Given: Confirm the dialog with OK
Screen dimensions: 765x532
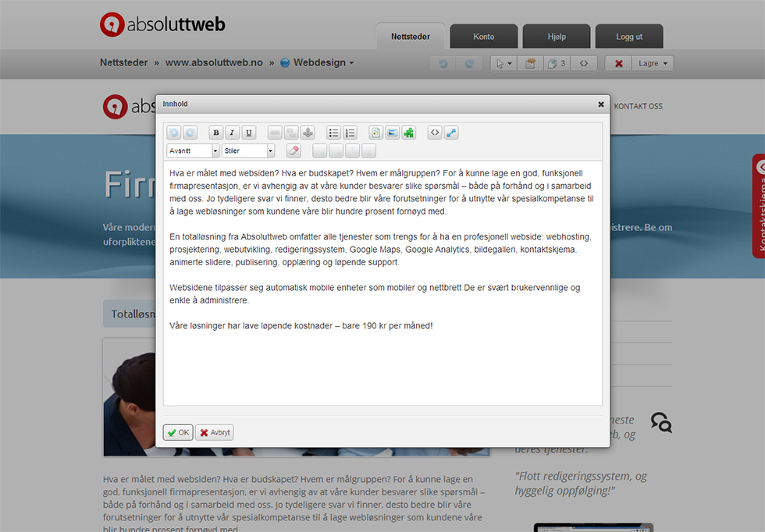Looking at the screenshot, I should point(178,432).
